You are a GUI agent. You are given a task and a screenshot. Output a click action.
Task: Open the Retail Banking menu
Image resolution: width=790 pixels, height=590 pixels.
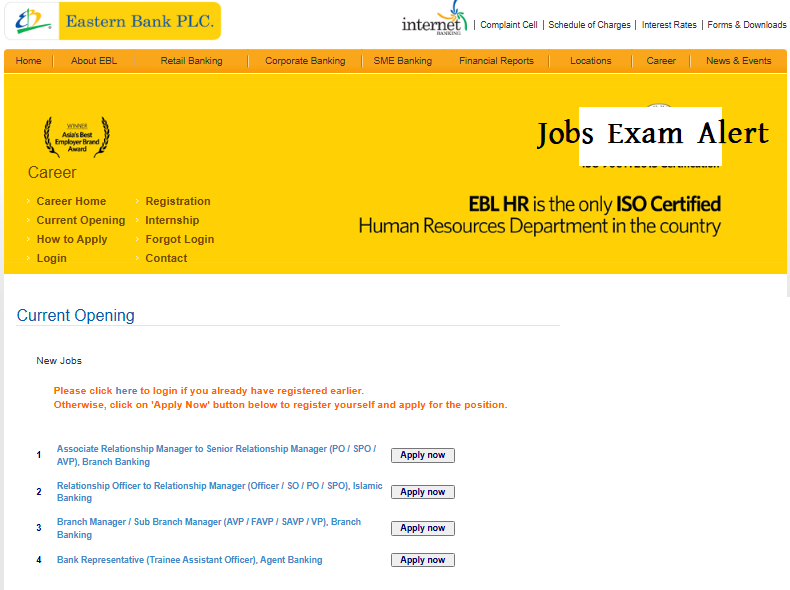[x=191, y=61]
